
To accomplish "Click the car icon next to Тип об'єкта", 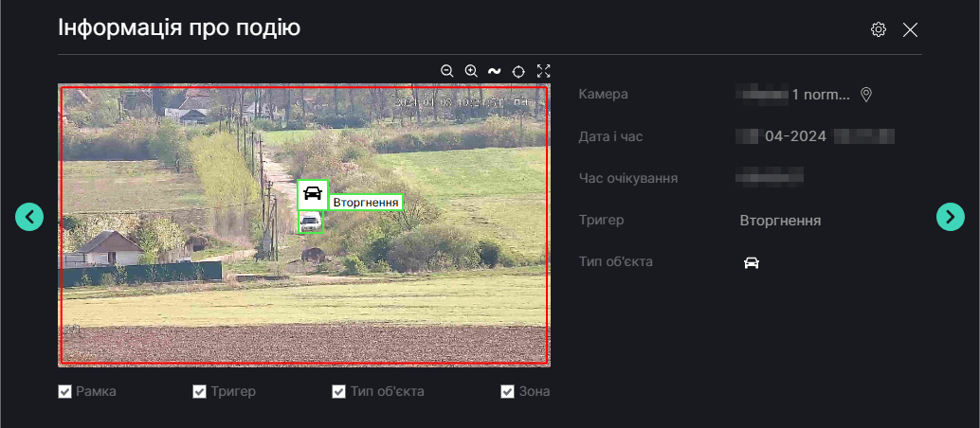I will 752,262.
